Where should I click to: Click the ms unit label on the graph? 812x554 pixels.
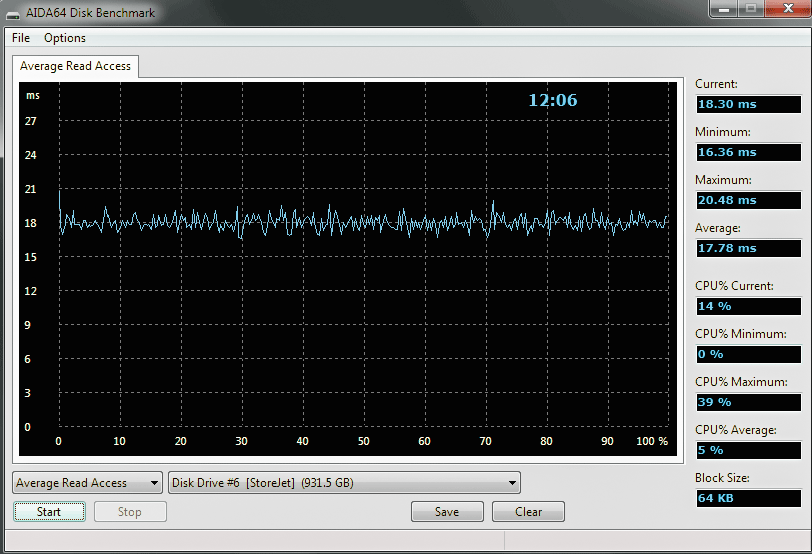pyautogui.click(x=33, y=96)
